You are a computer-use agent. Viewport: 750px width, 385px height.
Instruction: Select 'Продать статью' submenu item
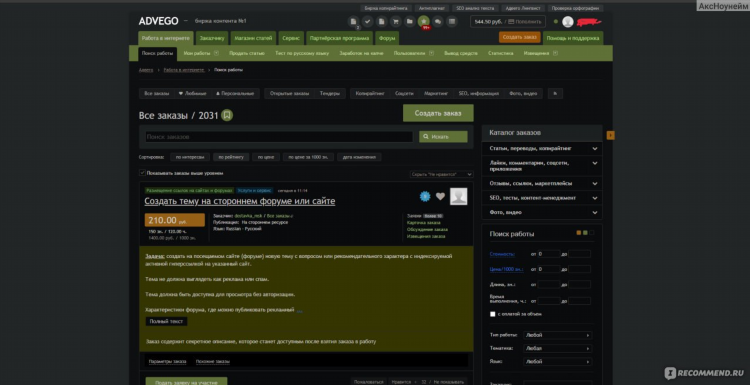tap(247, 54)
